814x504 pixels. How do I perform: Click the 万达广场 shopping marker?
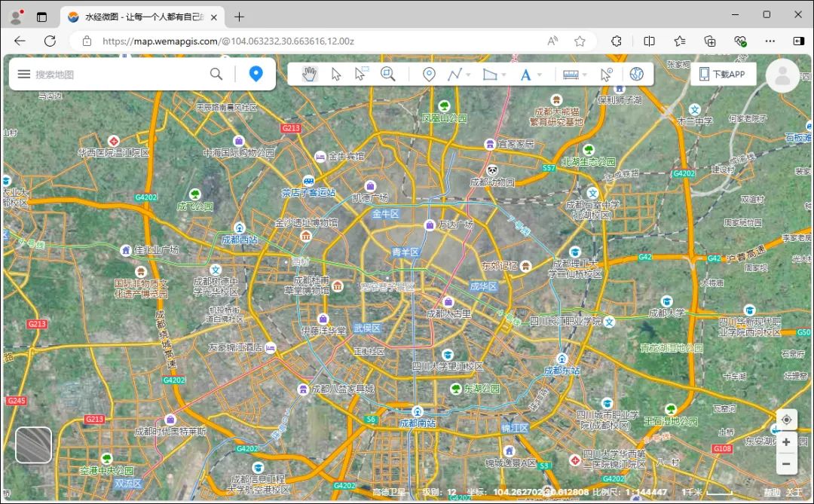430,225
